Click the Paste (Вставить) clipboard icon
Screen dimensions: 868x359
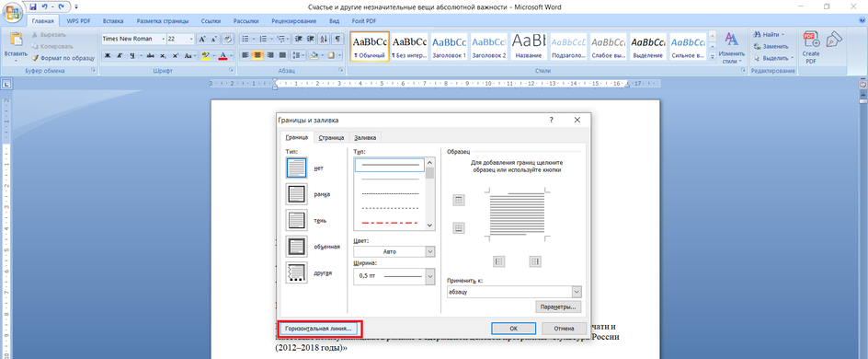(x=16, y=40)
